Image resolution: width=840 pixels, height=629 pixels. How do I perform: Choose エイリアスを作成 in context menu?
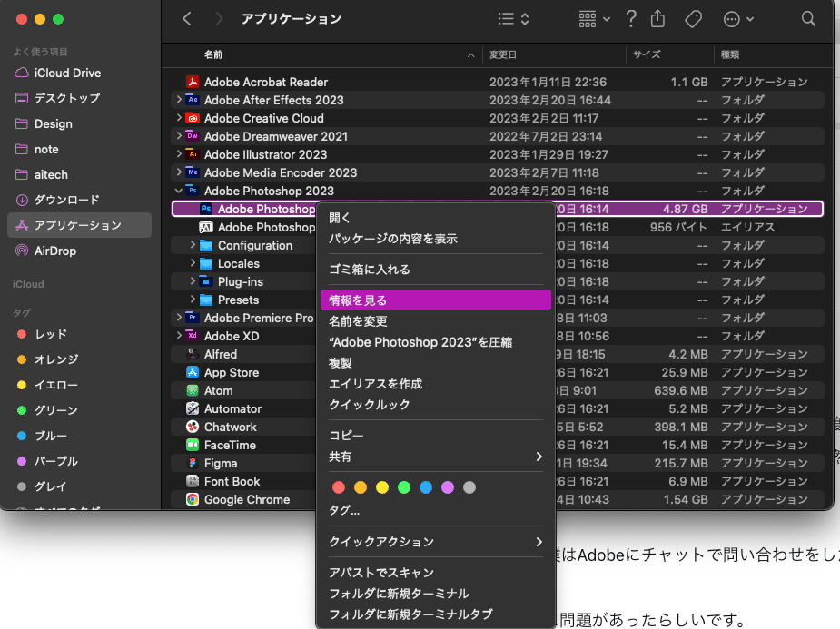pyautogui.click(x=436, y=384)
